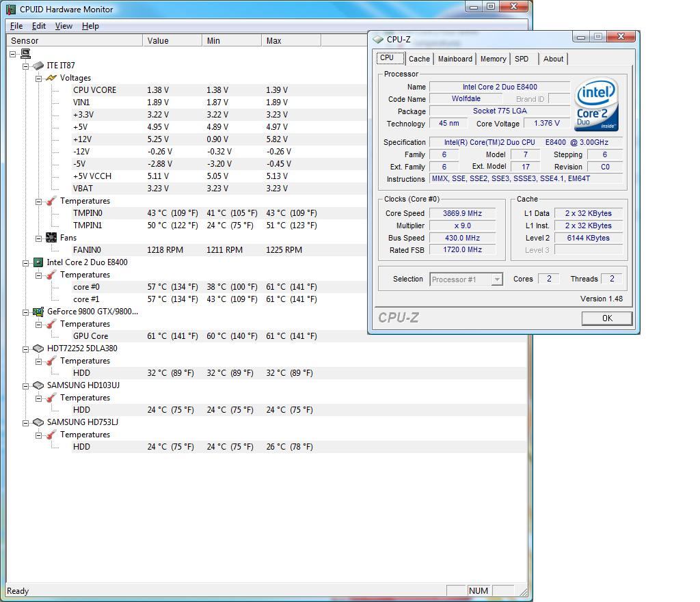Click thermometer icon under Intel Core 2 Duo
The height and width of the screenshot is (602, 700).
(51, 275)
